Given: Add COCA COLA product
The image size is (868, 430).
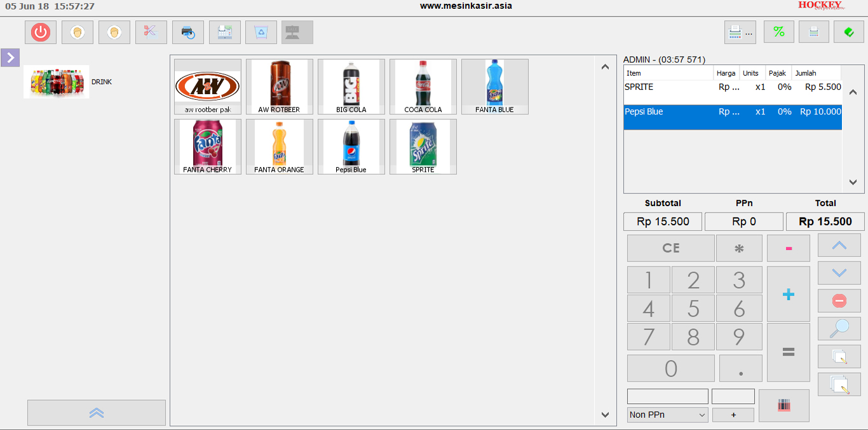Looking at the screenshot, I should (x=423, y=87).
